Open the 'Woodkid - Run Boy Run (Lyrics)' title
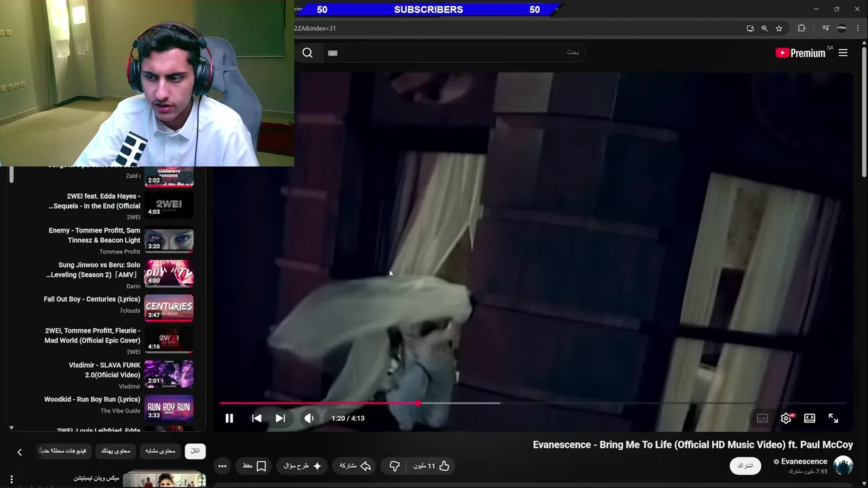 coord(92,400)
